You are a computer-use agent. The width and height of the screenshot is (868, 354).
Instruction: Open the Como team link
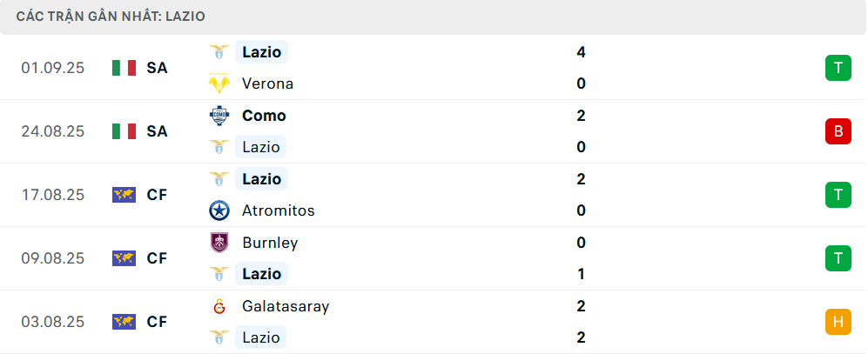pyautogui.click(x=264, y=116)
